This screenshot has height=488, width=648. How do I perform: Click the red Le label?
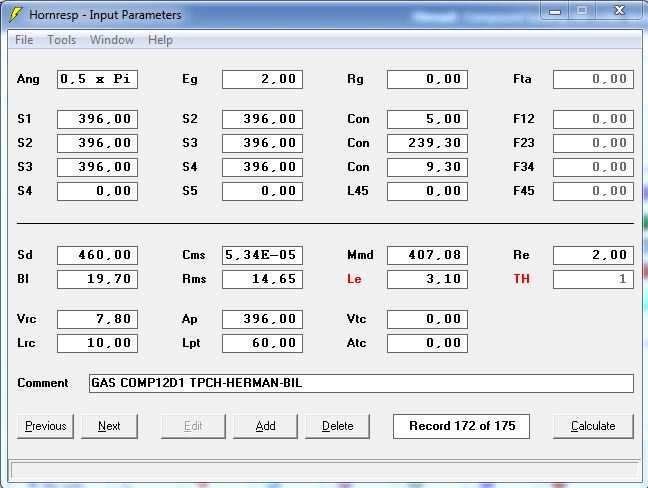coord(354,279)
